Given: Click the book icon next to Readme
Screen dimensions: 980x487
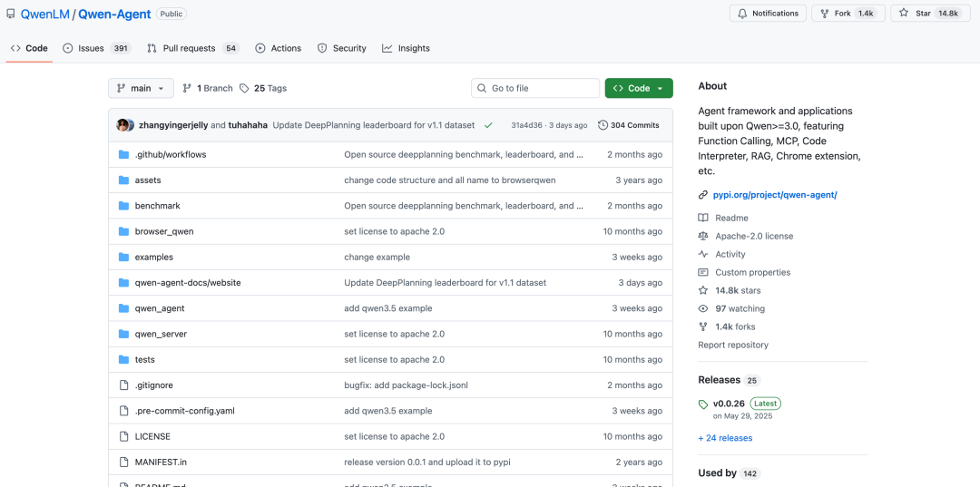Looking at the screenshot, I should (x=703, y=218).
